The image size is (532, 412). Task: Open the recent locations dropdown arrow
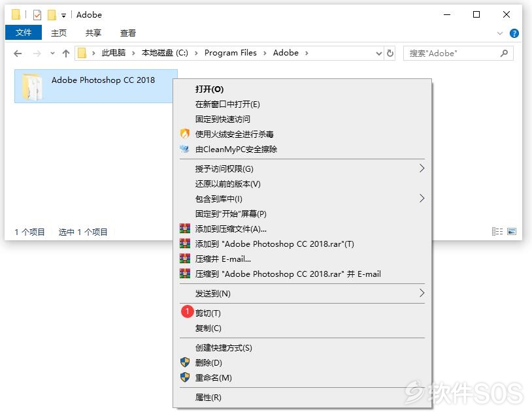tap(52, 54)
